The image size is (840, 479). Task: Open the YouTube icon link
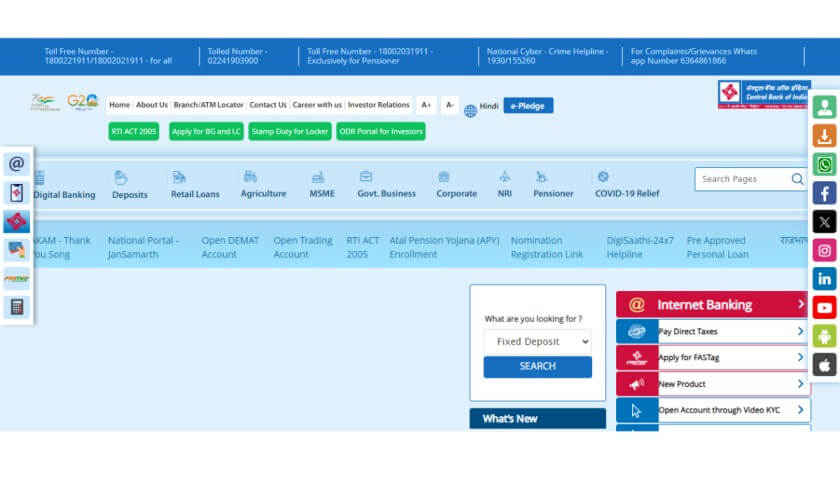coord(824,308)
